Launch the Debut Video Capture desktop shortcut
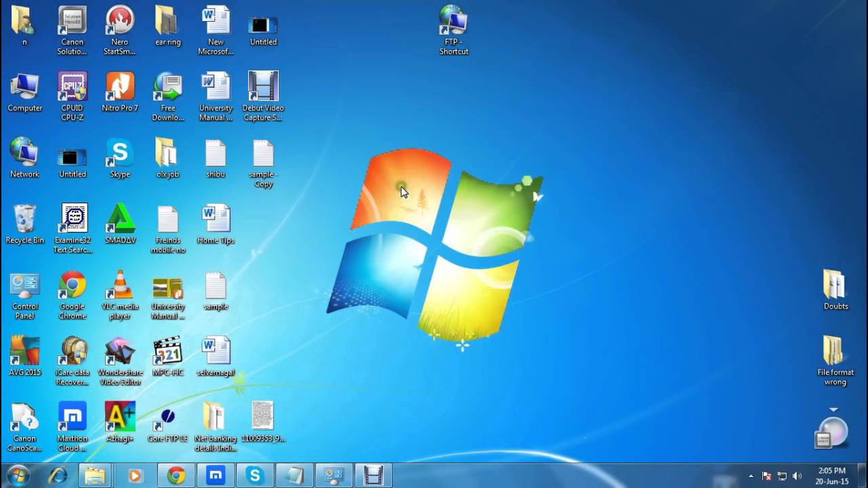This screenshot has height=488, width=868. [263, 97]
